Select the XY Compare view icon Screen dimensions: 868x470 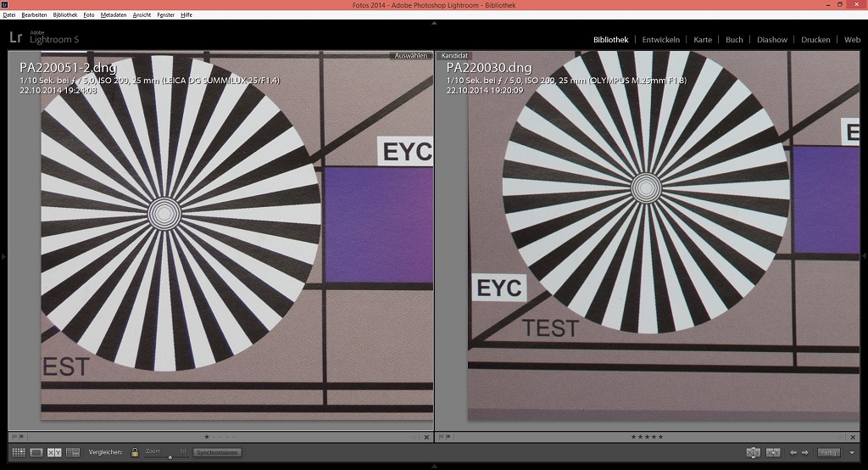click(54, 452)
